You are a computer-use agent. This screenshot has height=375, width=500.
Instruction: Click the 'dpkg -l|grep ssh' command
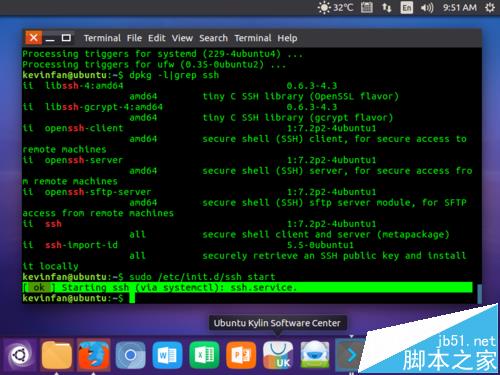pos(174,75)
